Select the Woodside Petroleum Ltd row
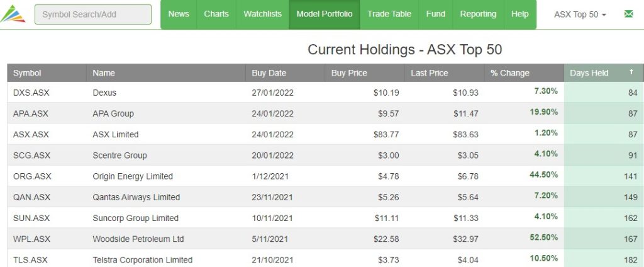 138,239
